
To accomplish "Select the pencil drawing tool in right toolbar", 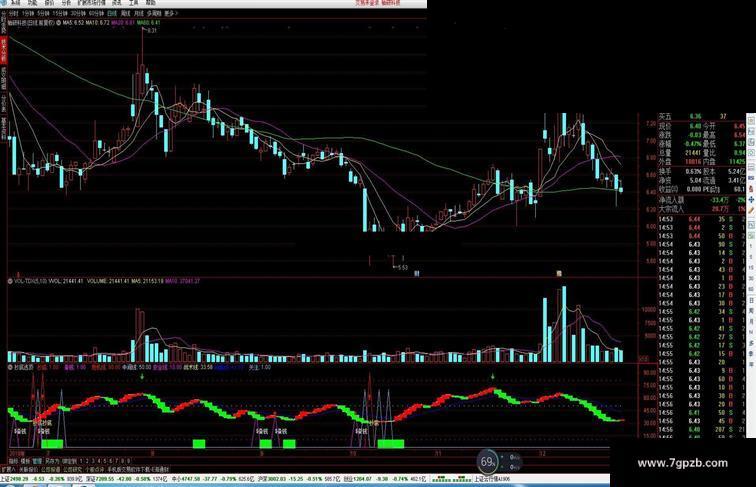I will 751,210.
